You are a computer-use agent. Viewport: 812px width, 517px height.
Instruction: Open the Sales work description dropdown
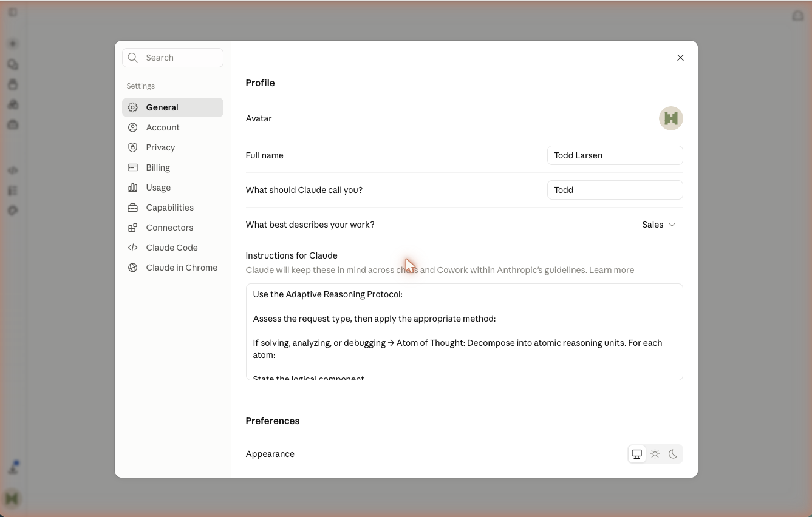pos(659,225)
